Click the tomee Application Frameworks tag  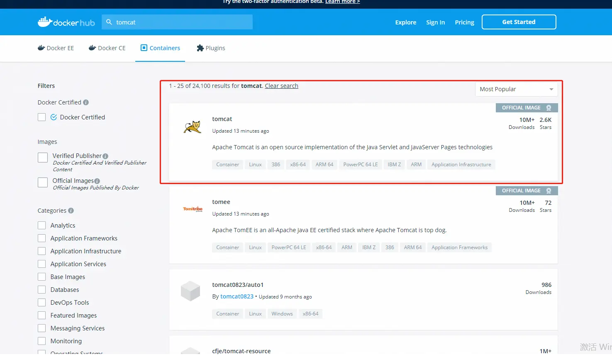[459, 248]
